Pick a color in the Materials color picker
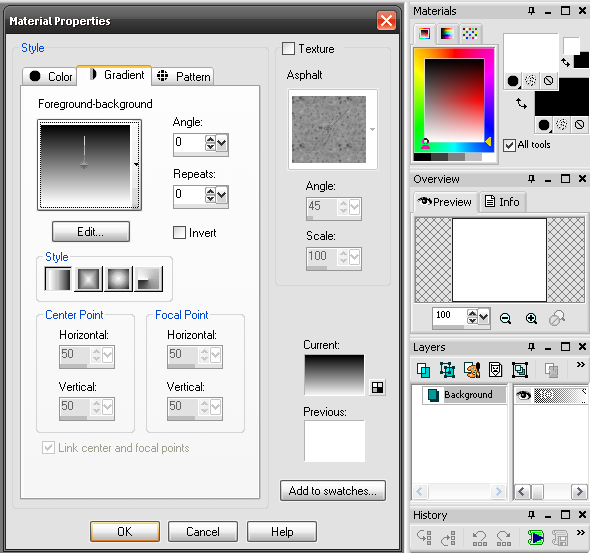The image size is (590, 553). tap(454, 100)
